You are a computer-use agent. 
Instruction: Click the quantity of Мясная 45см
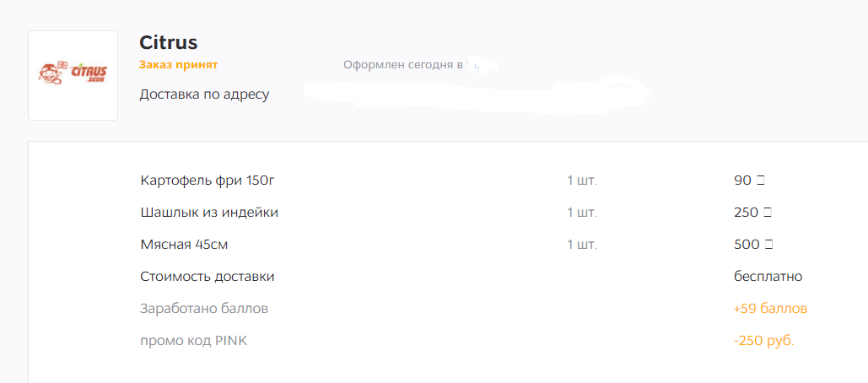582,245
